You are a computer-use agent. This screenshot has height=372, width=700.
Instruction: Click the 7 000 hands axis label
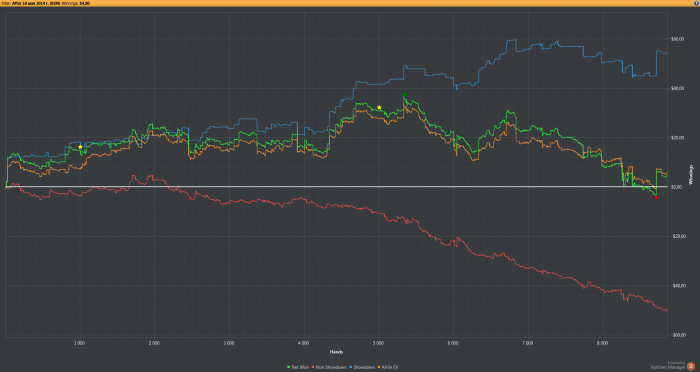coord(527,343)
